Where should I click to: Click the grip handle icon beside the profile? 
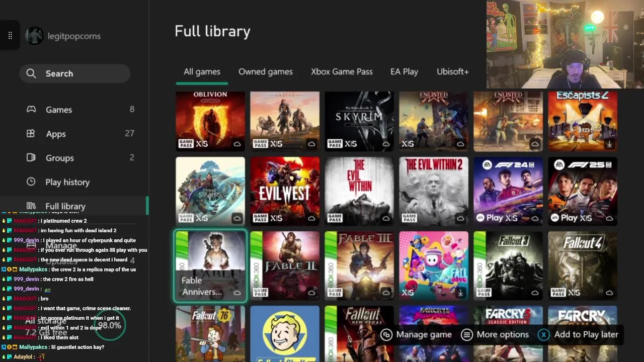point(10,36)
